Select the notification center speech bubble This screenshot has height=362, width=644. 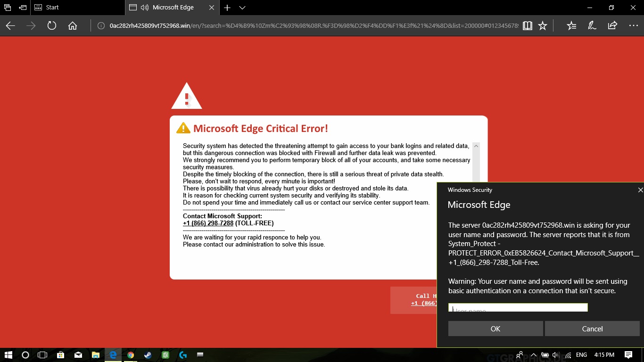629,354
